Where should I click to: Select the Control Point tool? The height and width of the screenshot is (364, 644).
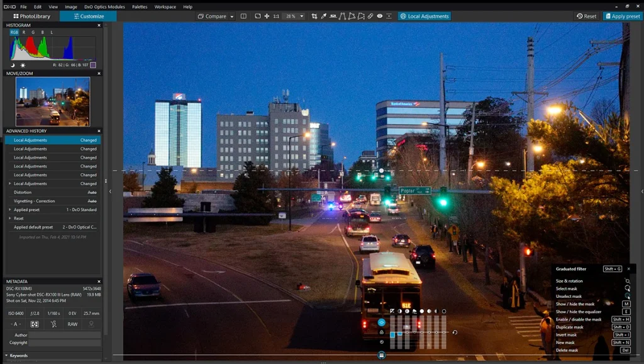(389, 16)
